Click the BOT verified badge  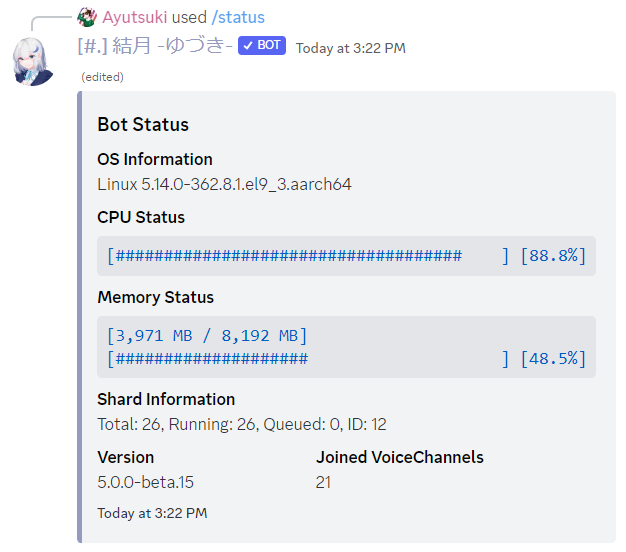pos(263,46)
